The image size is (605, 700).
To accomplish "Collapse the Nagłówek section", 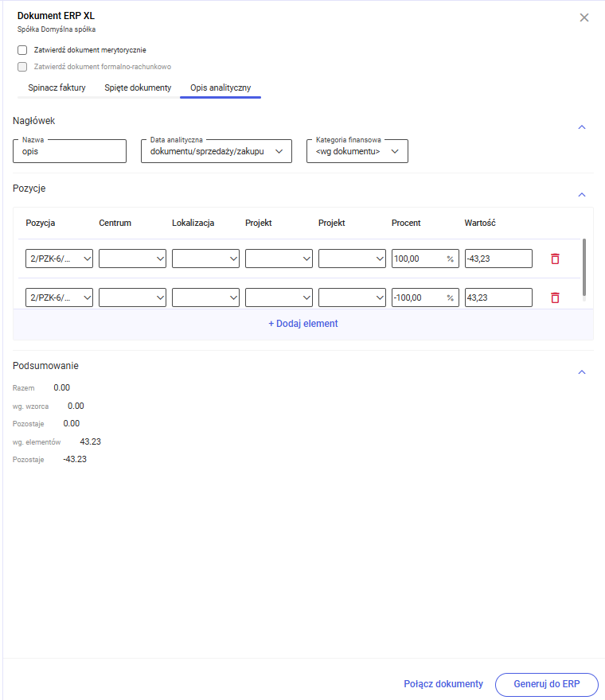I will 582,127.
